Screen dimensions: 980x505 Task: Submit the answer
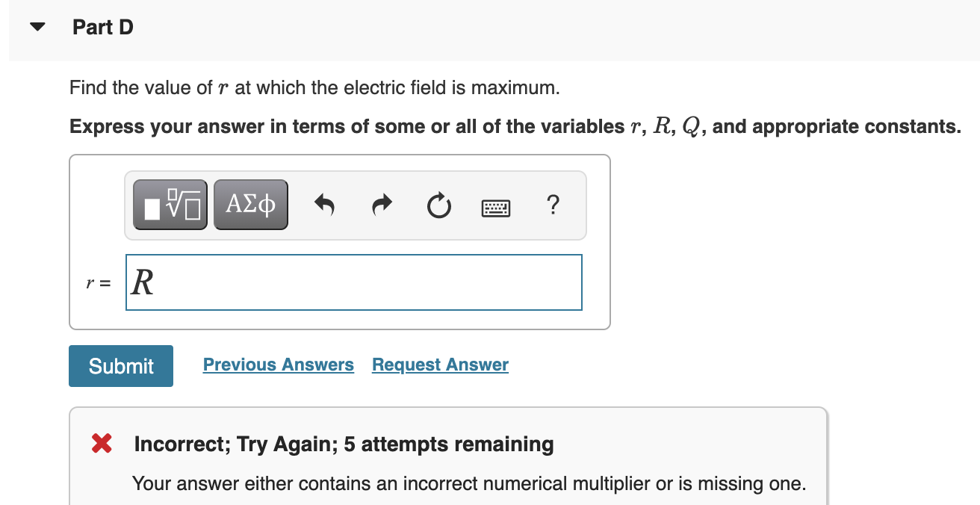[x=120, y=365]
